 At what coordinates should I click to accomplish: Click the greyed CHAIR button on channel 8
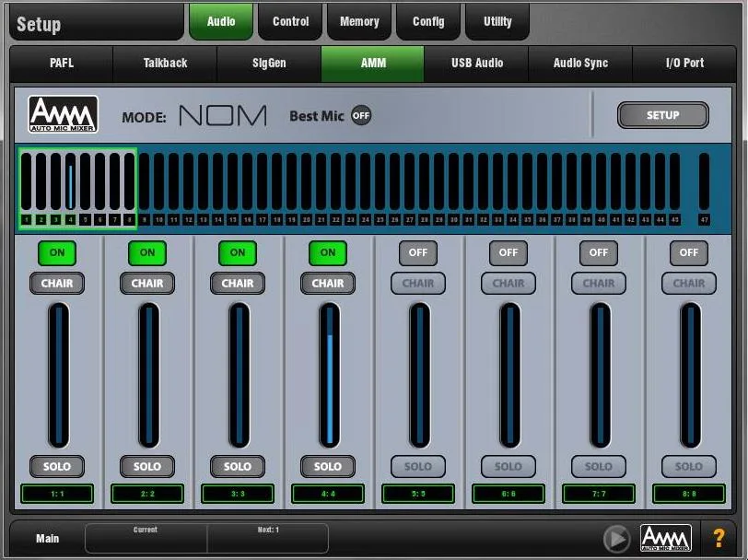click(688, 284)
